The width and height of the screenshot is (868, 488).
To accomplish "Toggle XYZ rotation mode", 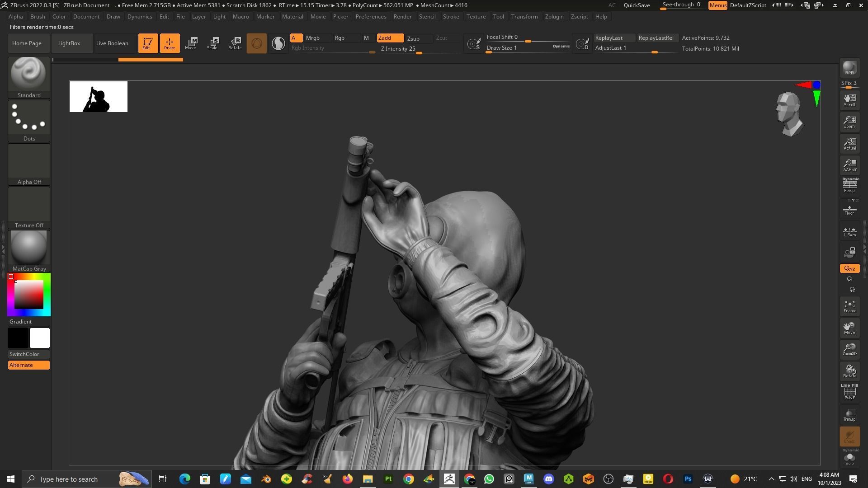I will click(849, 269).
